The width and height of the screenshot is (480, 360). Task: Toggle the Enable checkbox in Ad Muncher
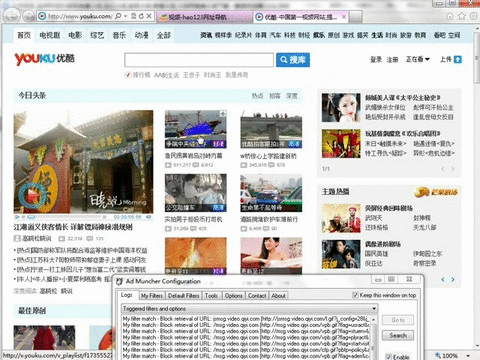(x=388, y=357)
